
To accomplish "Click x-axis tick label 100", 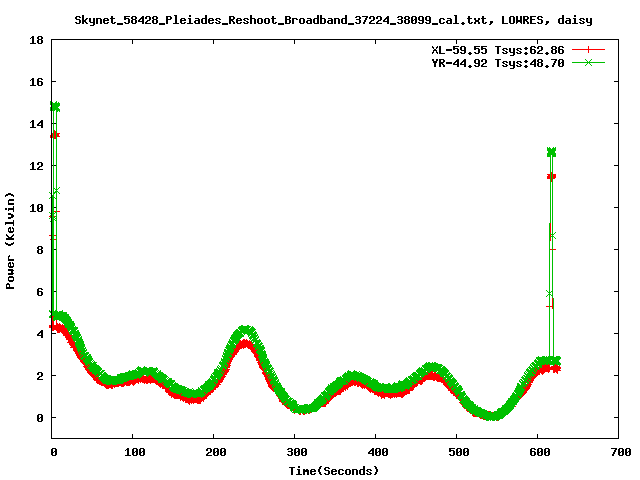I will [134, 452].
